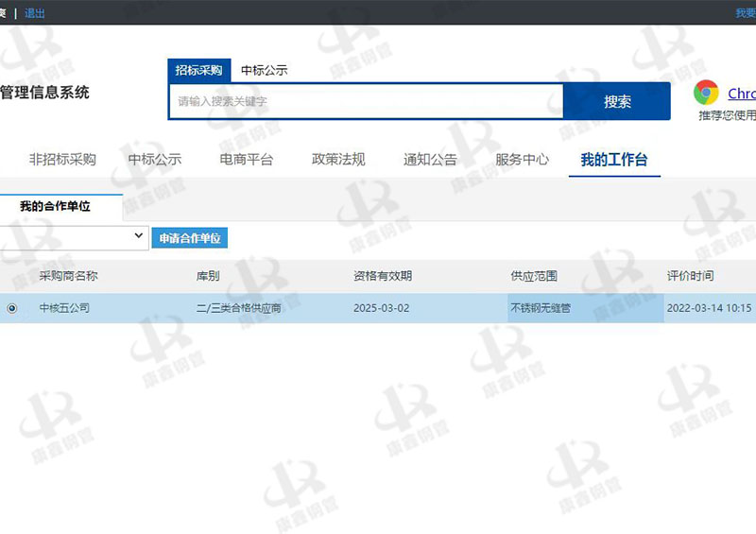Click the search keyword input field
The width and height of the screenshot is (756, 534).
366,101
